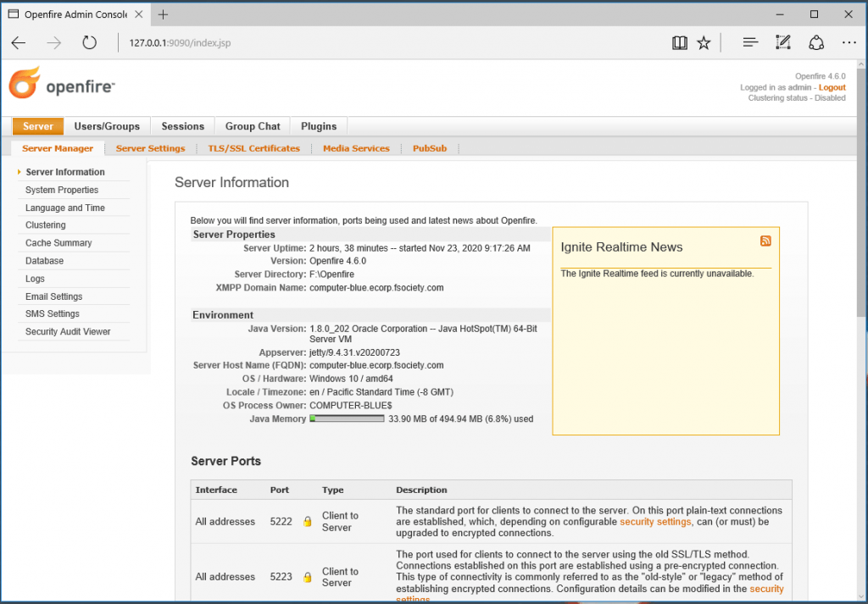Click the timezone value "en / Pacific Standard Time"
The image size is (868, 604).
pos(381,392)
